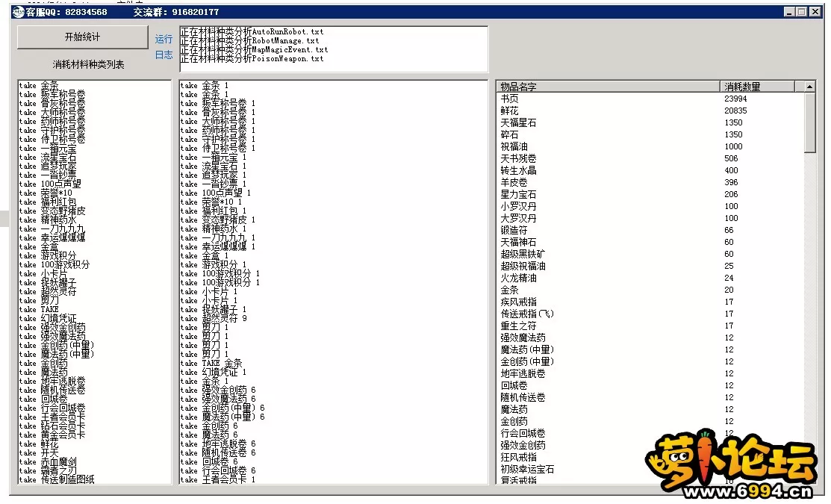Click the 396 quantity cell
The width and height of the screenshot is (831, 504).
click(732, 182)
